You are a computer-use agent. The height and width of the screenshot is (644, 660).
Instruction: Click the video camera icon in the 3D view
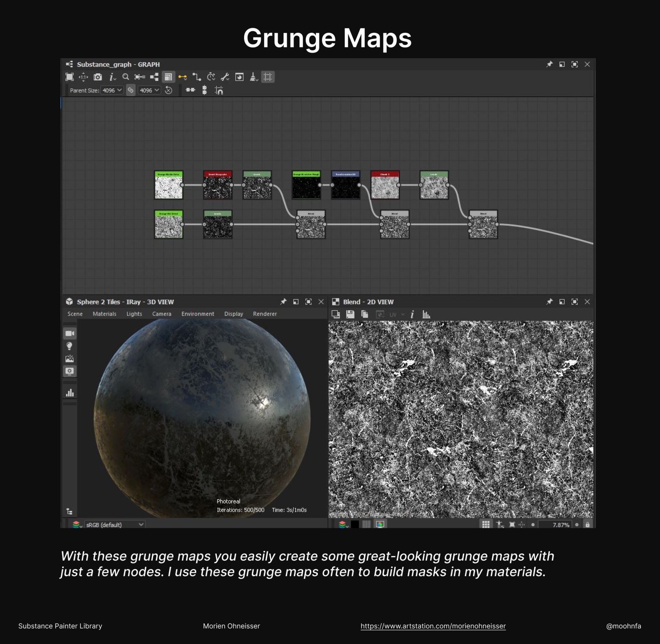tap(70, 333)
